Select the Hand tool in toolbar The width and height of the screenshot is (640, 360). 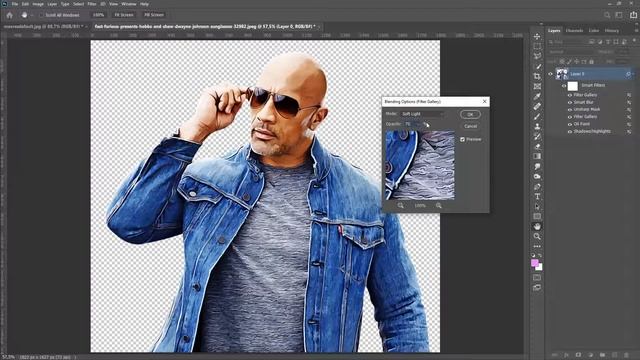tap(537, 226)
